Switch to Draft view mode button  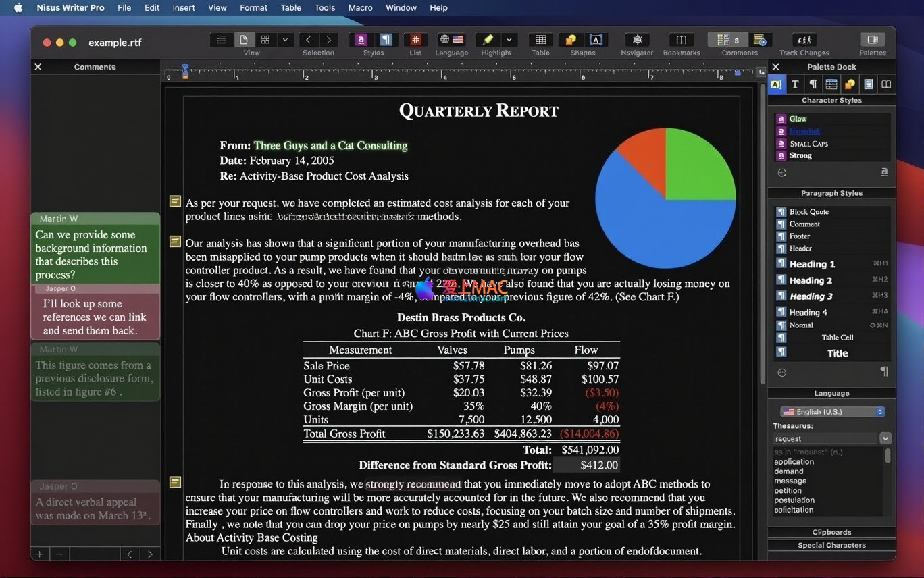(221, 40)
